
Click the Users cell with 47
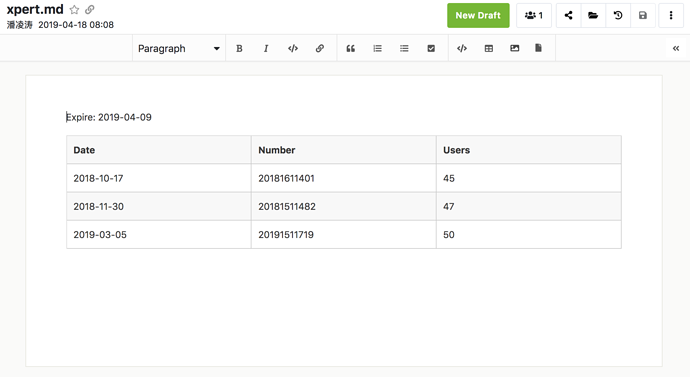tap(529, 206)
